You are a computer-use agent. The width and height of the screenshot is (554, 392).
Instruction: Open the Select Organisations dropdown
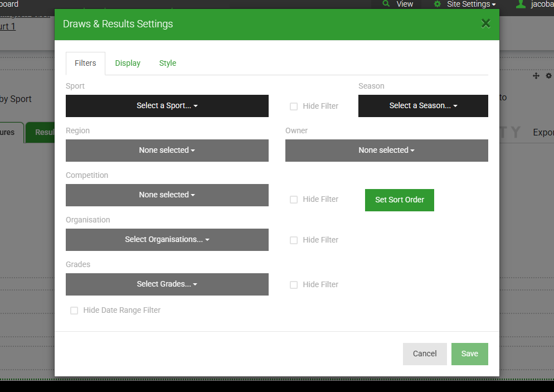click(x=167, y=240)
